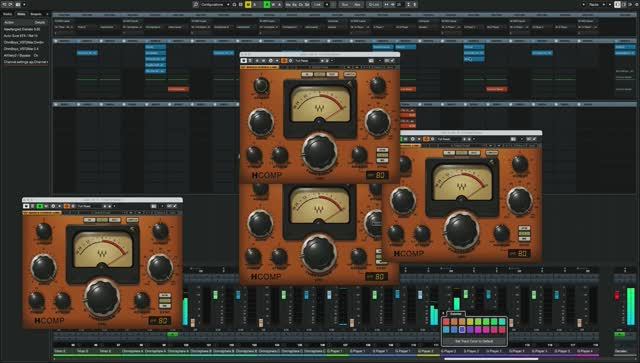Click the white mixer scrollbar along the bottom
Viewport: 640px width, 363px height.
pyautogui.click(x=491, y=359)
